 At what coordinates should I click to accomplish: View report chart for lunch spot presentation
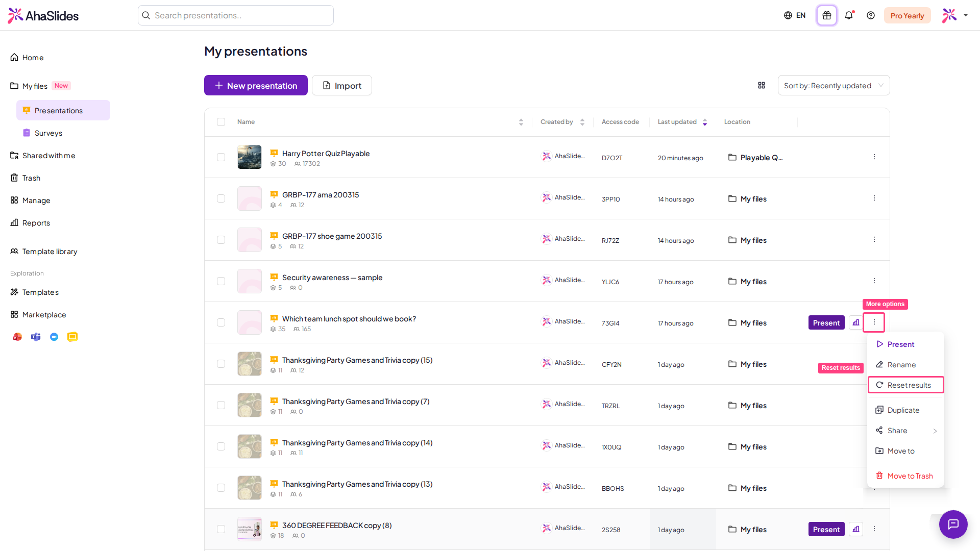(x=856, y=322)
